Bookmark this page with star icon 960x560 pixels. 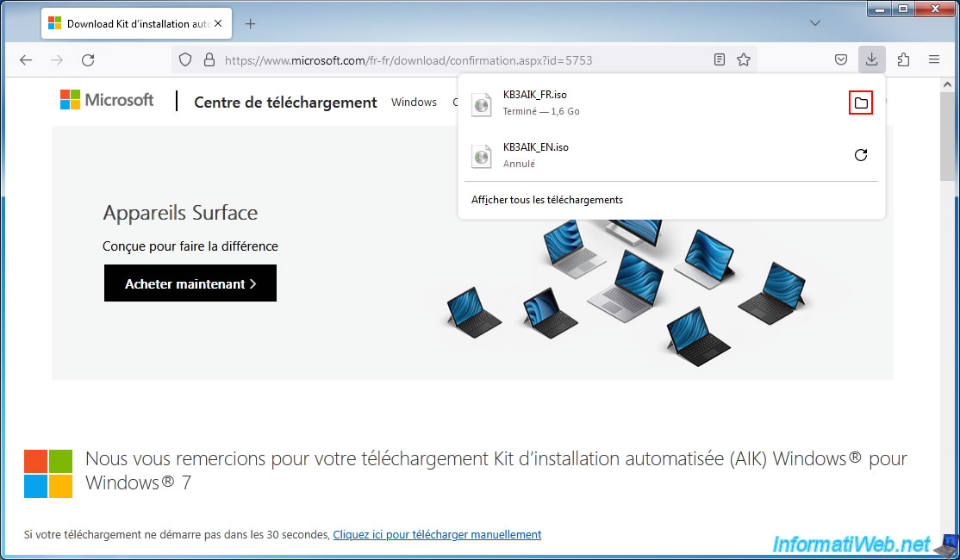pyautogui.click(x=744, y=60)
